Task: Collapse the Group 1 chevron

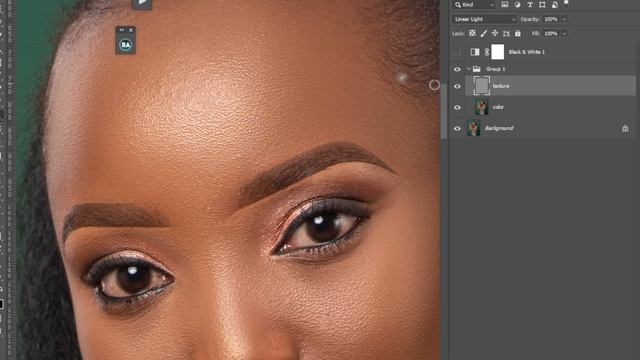Action: coord(469,69)
